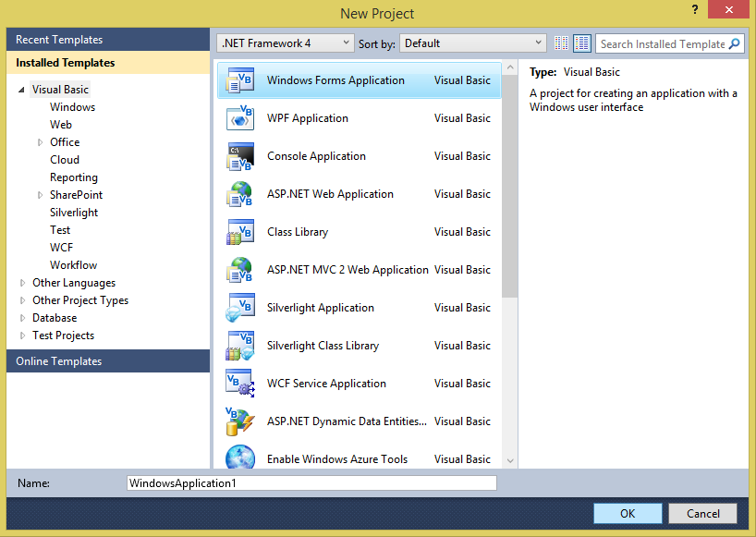Open the Online Templates section
The height and width of the screenshot is (537, 756).
coord(108,361)
